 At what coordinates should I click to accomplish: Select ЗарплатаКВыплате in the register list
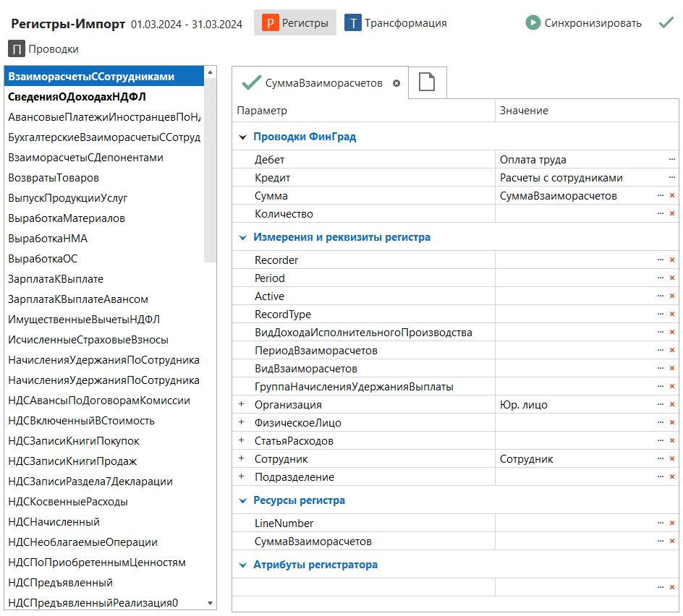(56, 279)
